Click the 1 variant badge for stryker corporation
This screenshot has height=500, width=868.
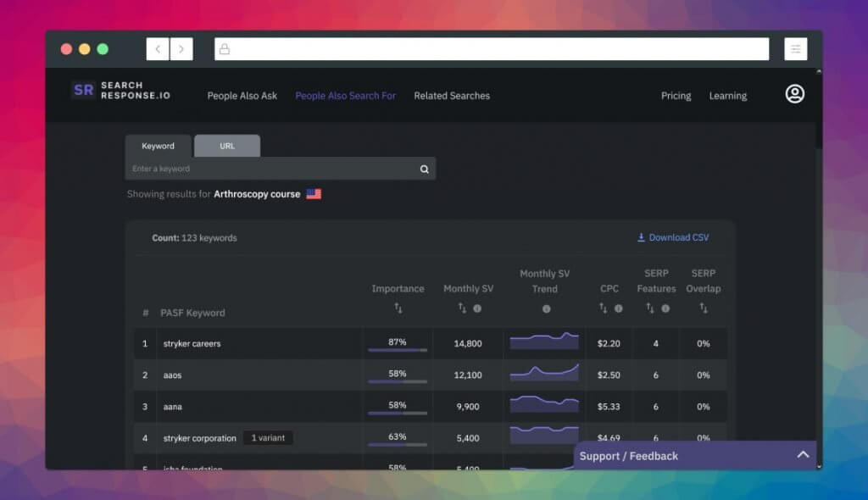point(269,438)
